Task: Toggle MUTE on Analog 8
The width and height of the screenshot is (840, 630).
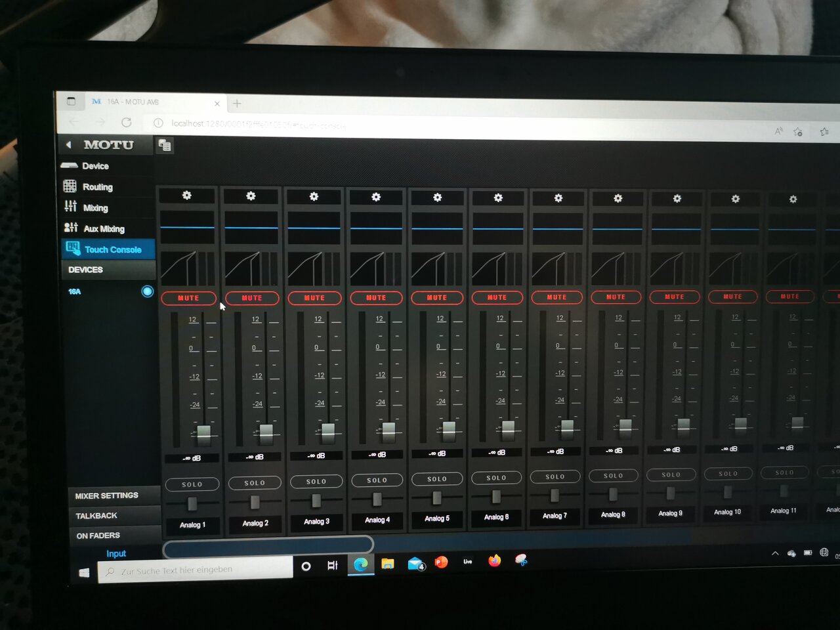Action: (x=616, y=297)
